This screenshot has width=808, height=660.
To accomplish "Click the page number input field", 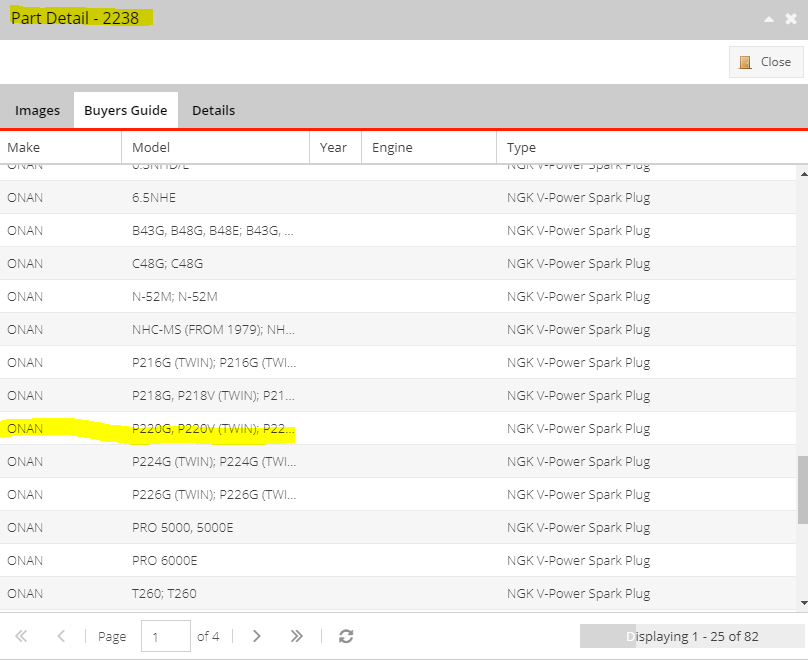I will click(x=165, y=636).
